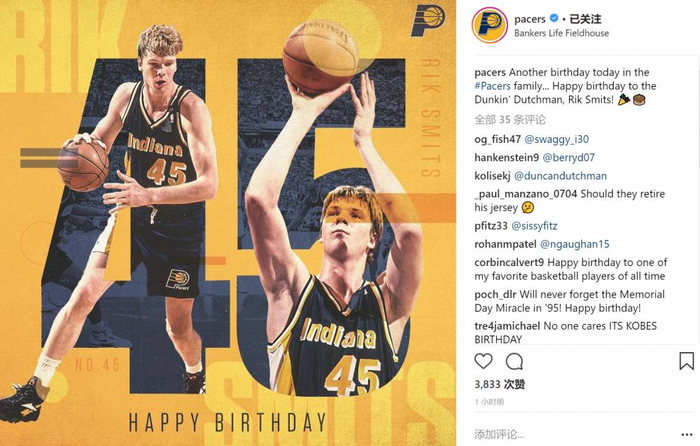Open the Bankers Life Fieldhouse location
The height and width of the screenshot is (446, 700).
(561, 33)
